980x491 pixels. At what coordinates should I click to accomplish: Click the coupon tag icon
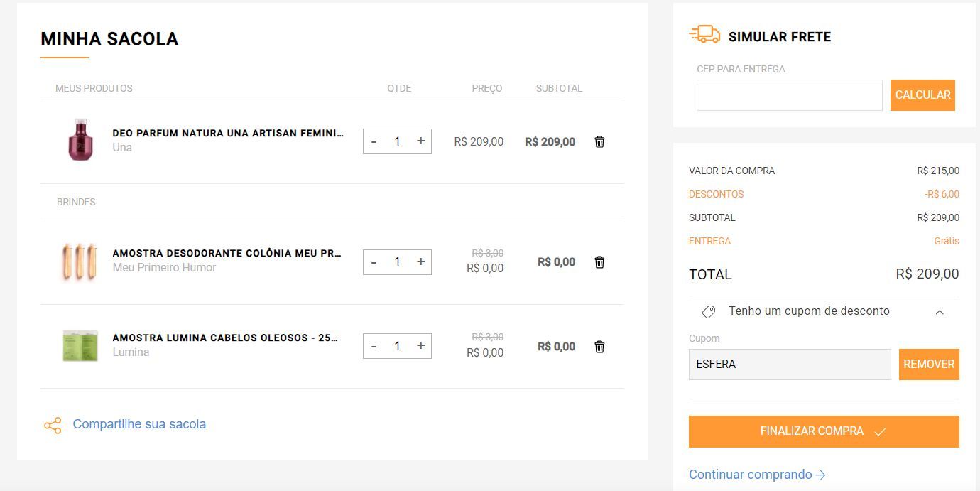tap(708, 311)
